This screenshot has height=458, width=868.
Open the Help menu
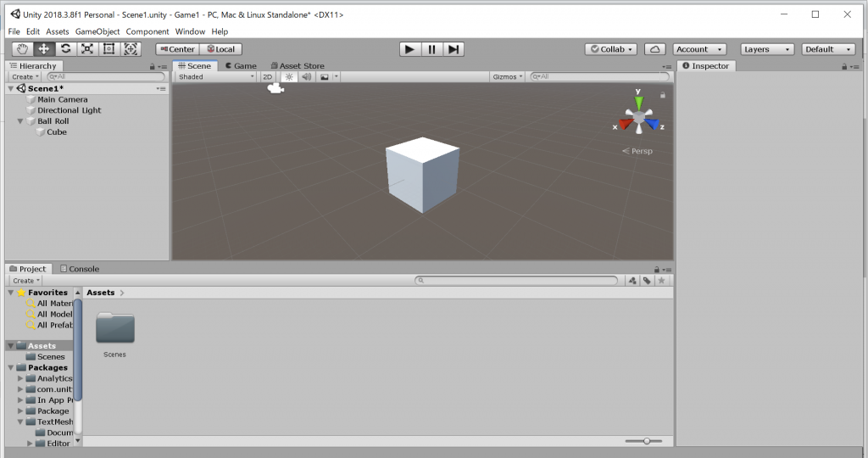(x=220, y=31)
